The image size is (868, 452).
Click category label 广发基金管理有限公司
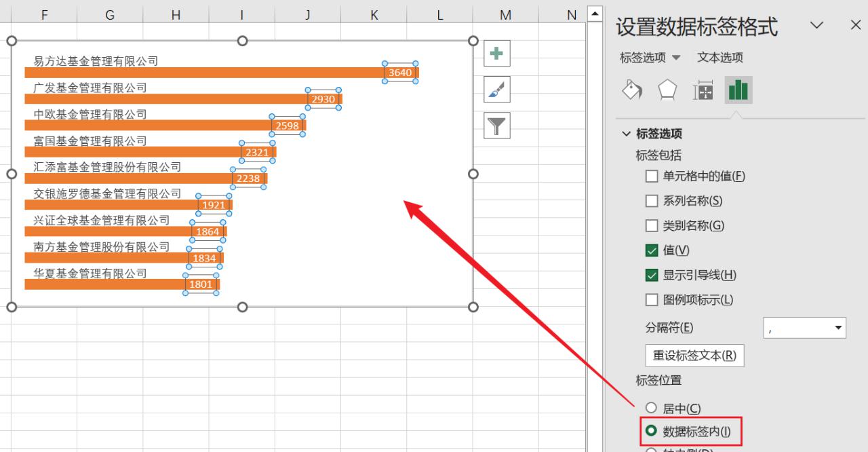coord(90,88)
